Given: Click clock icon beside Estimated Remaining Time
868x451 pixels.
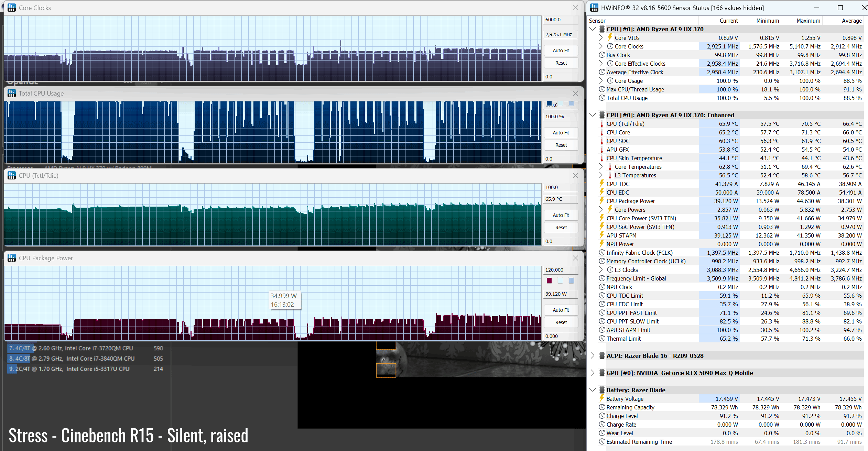Looking at the screenshot, I should coord(602,441).
